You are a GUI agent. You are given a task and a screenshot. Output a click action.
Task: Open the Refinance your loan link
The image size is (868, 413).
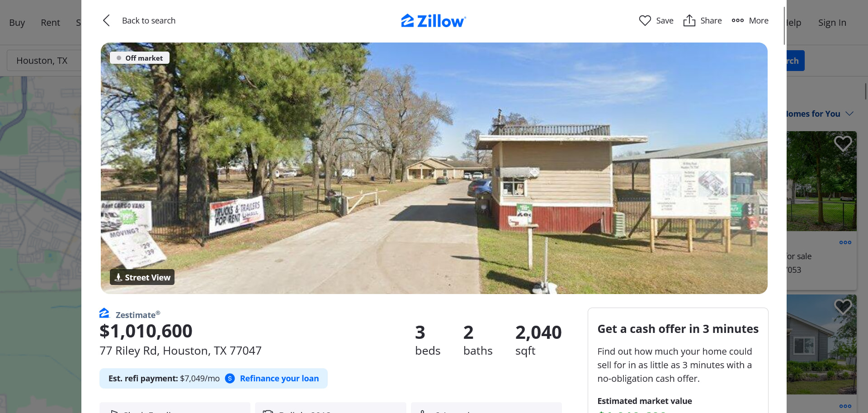[x=279, y=379]
